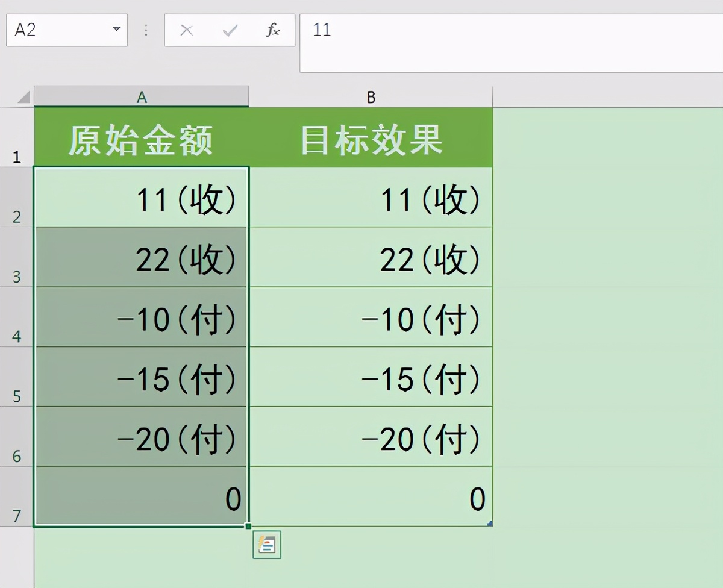Click the fill handle at selection corner
Image resolution: width=723 pixels, height=588 pixels.
tap(248, 526)
